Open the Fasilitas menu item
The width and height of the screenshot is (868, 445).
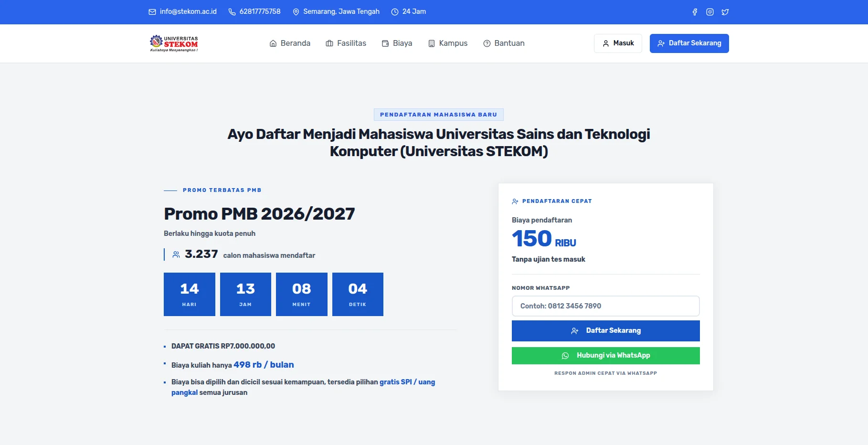(x=346, y=43)
